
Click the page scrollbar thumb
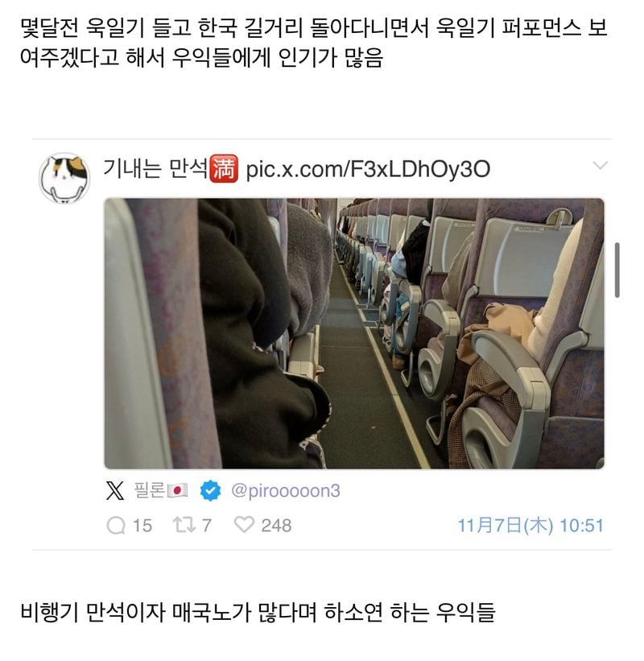click(617, 271)
